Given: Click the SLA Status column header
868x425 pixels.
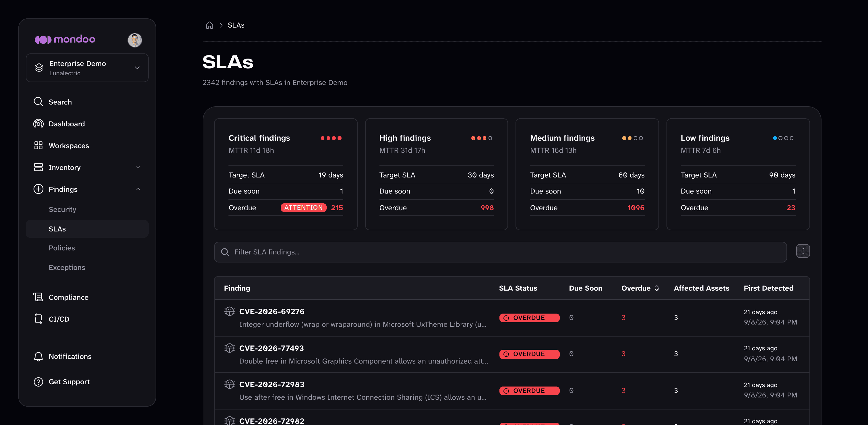Looking at the screenshot, I should point(518,288).
